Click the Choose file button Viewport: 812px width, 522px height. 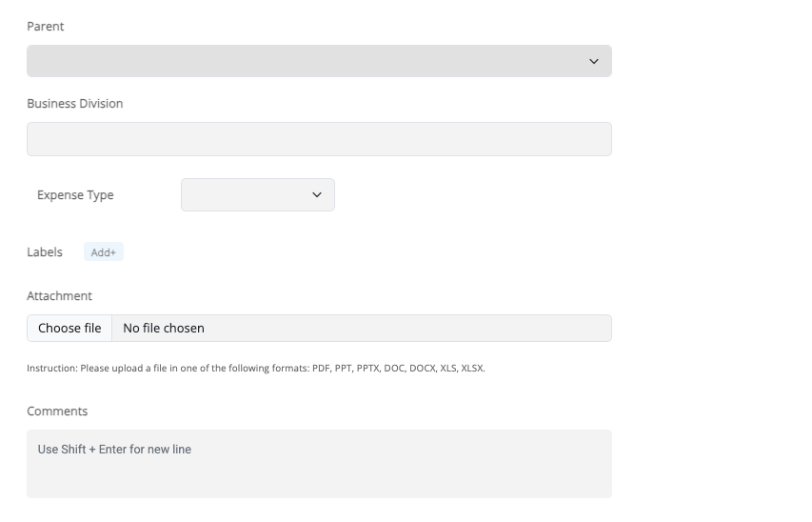(69, 328)
